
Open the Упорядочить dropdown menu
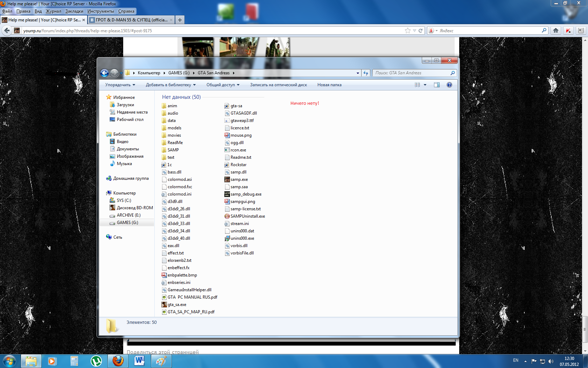(120, 85)
